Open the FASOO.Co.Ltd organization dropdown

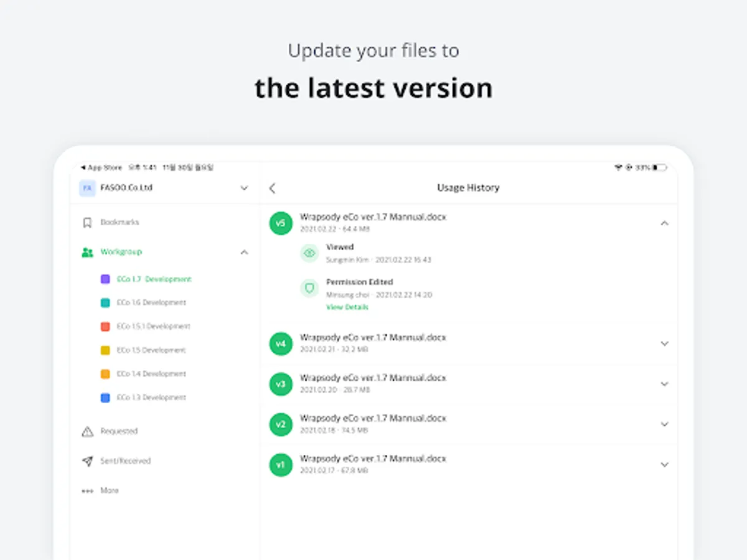click(x=244, y=188)
